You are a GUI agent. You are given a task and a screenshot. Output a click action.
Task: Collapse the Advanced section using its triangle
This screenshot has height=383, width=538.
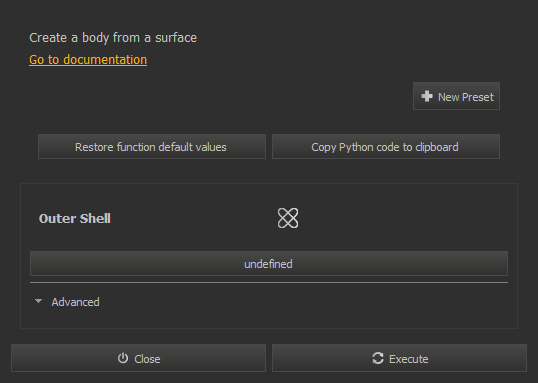coord(38,301)
